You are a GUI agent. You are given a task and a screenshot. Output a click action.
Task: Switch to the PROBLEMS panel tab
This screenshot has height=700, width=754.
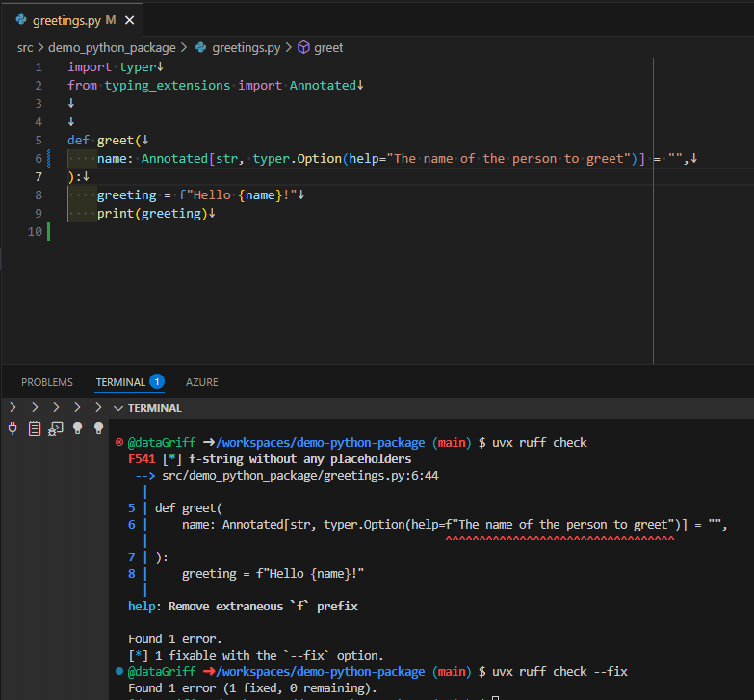pyautogui.click(x=47, y=382)
